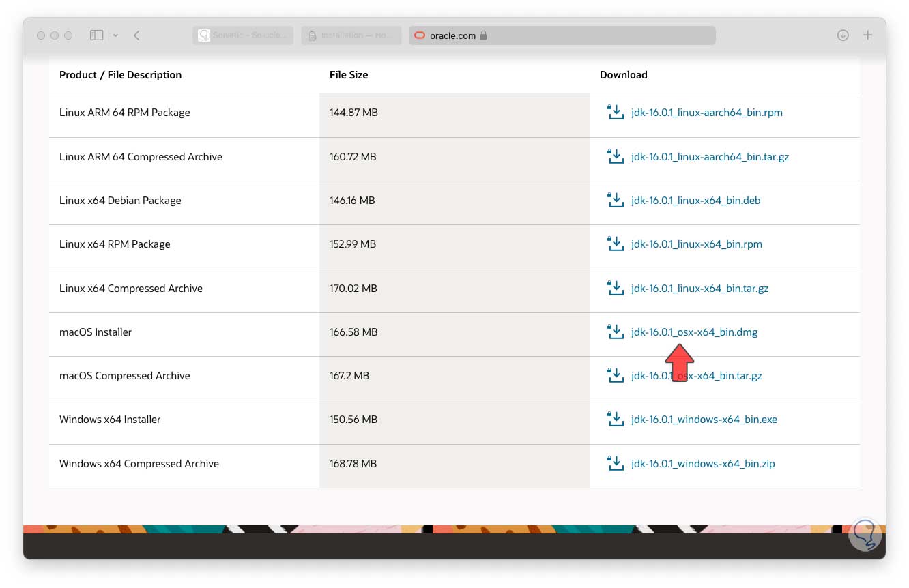Click download icon for linux-x64 tar.gz
909x588 pixels.
pyautogui.click(x=616, y=288)
